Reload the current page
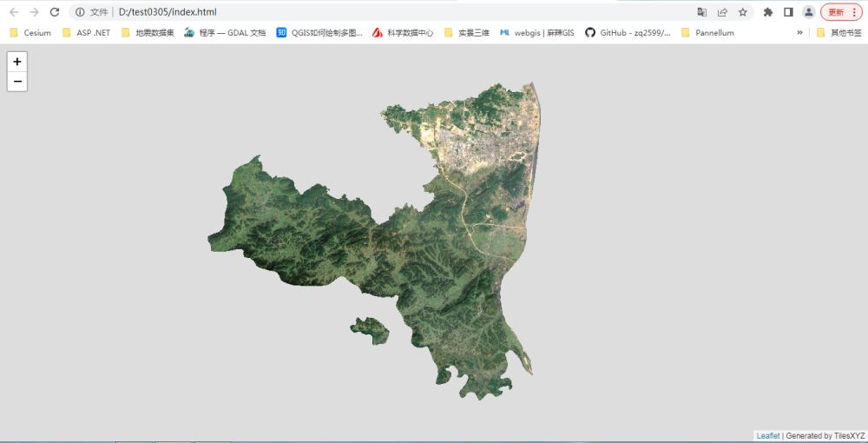Image resolution: width=868 pixels, height=443 pixels. point(55,12)
